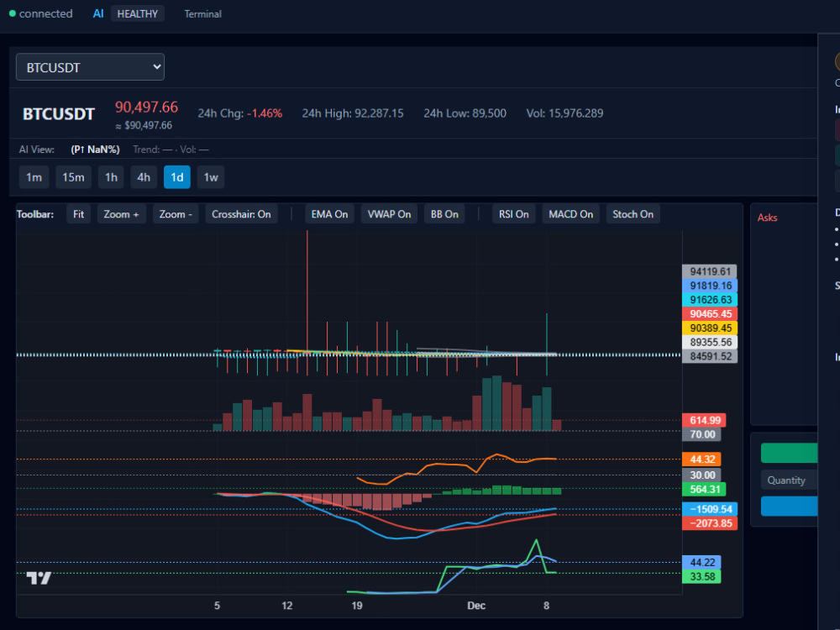Click the HEALTHY status badge
The height and width of the screenshot is (630, 840).
point(137,14)
